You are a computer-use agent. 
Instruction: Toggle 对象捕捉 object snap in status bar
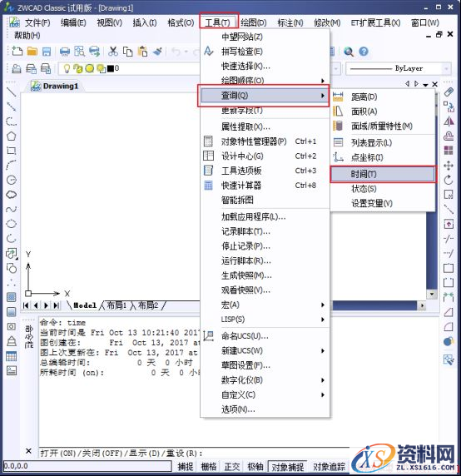(x=287, y=467)
